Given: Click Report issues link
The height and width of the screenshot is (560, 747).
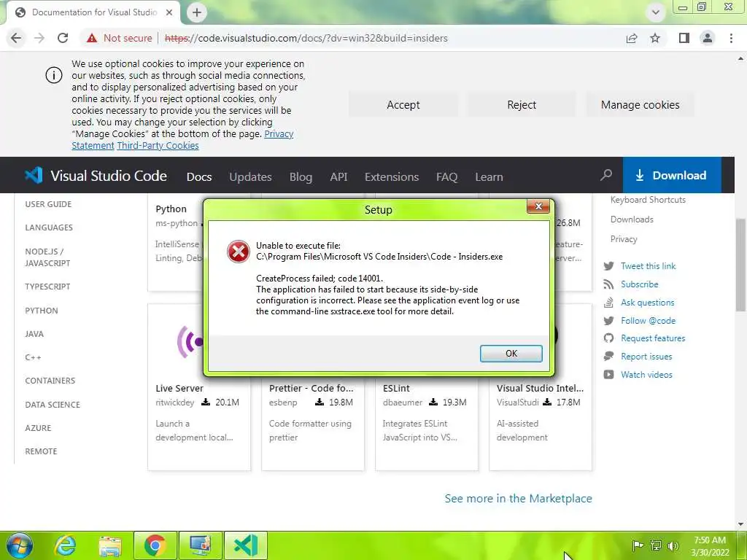Looking at the screenshot, I should click(x=646, y=356).
